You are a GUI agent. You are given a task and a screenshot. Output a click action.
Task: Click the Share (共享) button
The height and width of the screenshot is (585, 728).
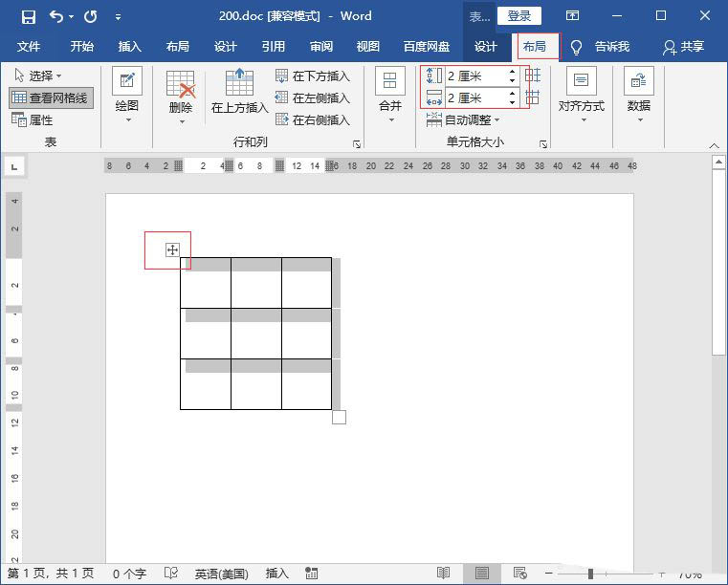point(685,47)
